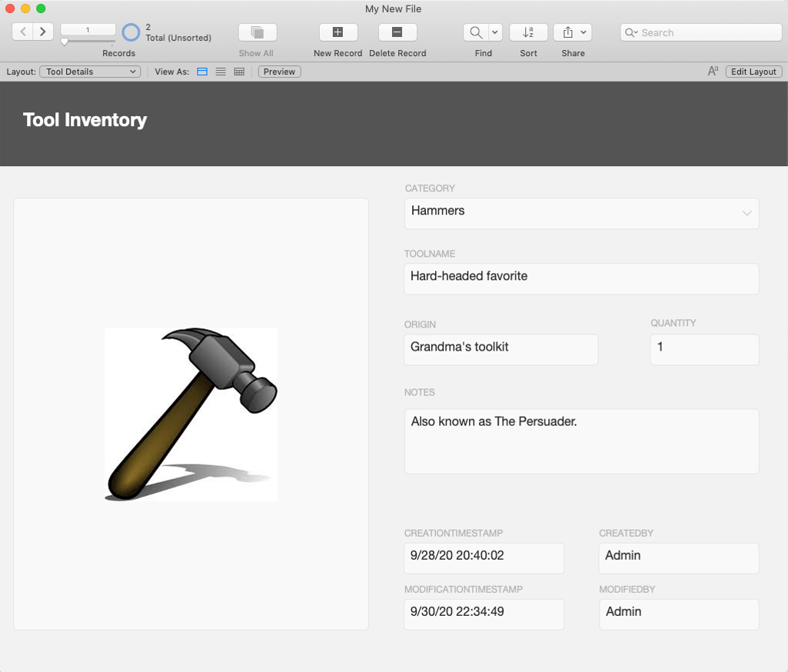Click the Notes field text area
The image size is (788, 672).
tap(581, 441)
